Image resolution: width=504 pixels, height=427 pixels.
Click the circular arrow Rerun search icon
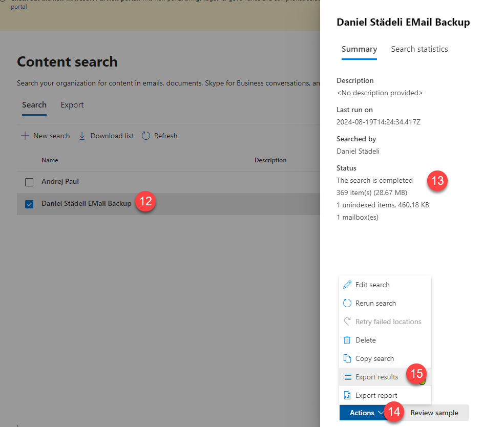coord(347,303)
